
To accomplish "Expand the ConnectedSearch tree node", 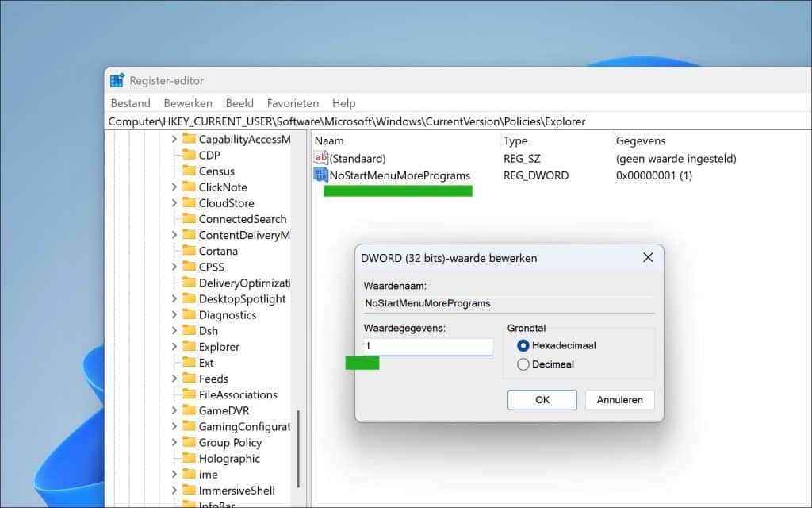I will pos(176,219).
